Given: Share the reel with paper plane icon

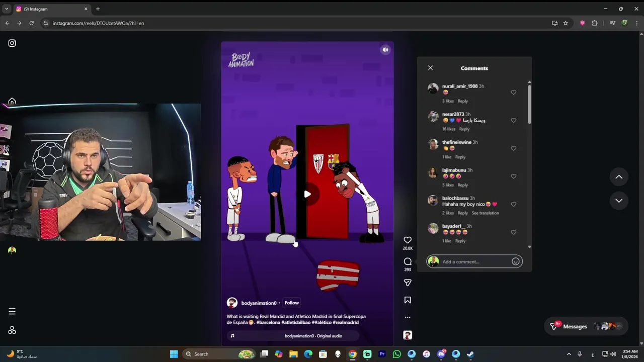Looking at the screenshot, I should (x=408, y=283).
